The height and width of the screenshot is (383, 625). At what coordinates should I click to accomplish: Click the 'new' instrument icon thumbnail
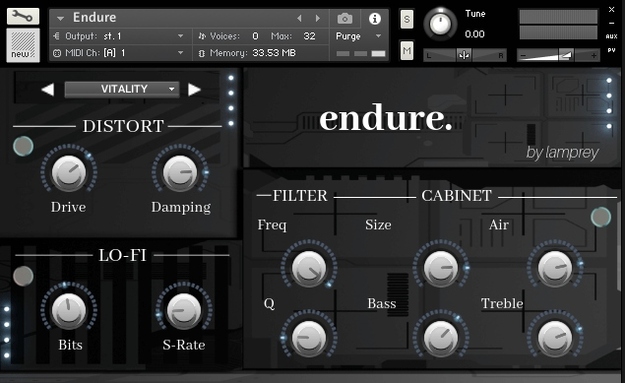click(23, 45)
